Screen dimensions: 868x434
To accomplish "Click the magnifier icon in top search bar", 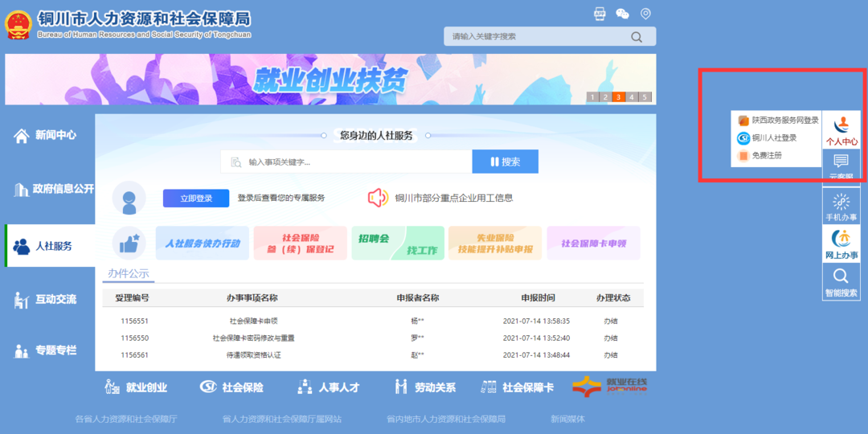I will click(x=637, y=36).
